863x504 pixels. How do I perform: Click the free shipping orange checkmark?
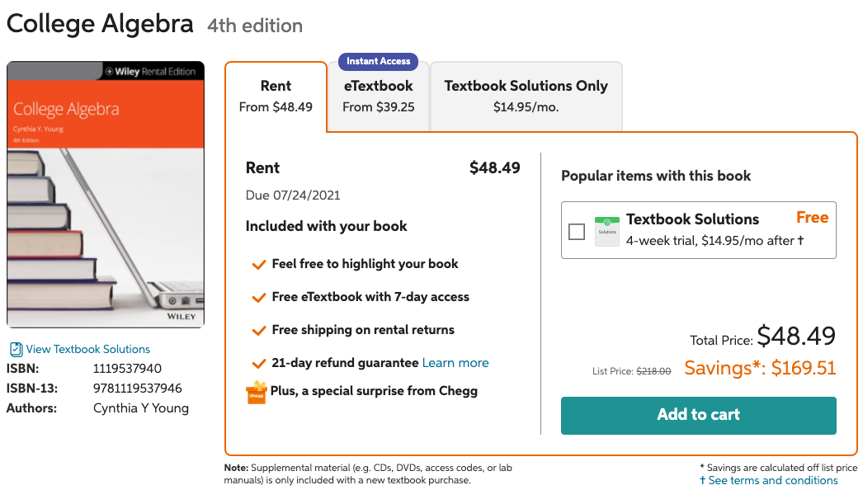coord(258,331)
